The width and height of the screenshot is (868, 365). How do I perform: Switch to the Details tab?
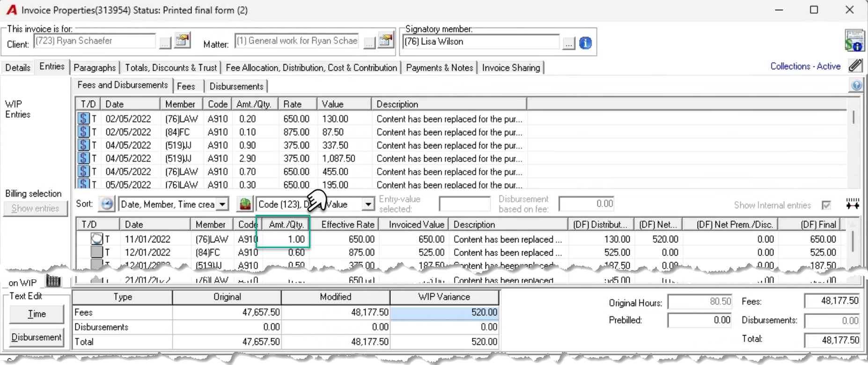[x=18, y=67]
